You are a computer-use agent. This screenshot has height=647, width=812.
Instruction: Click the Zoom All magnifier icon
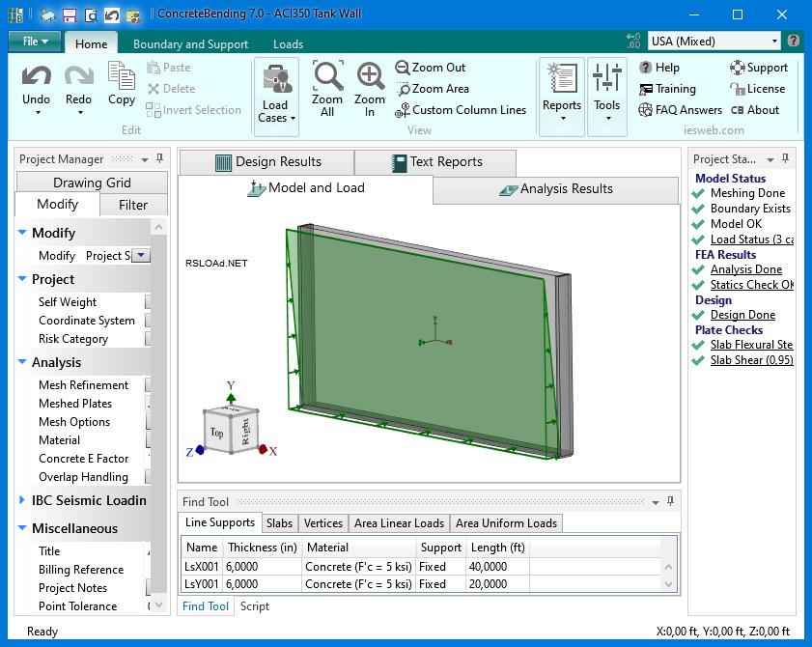tap(327, 77)
